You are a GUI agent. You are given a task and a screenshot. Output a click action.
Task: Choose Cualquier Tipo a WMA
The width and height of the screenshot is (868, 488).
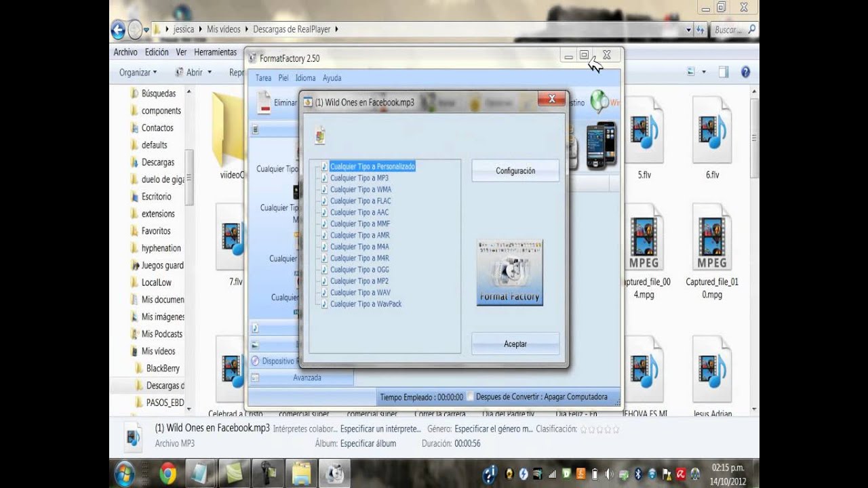(360, 189)
